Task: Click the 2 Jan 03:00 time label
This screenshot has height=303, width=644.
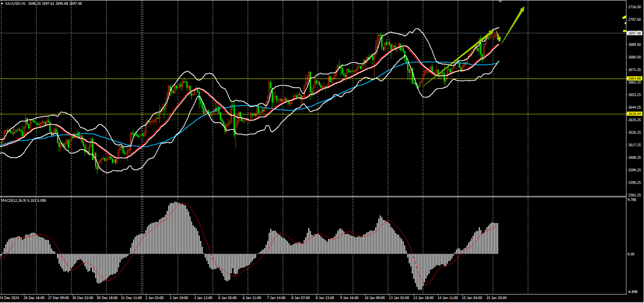Action: (154, 298)
